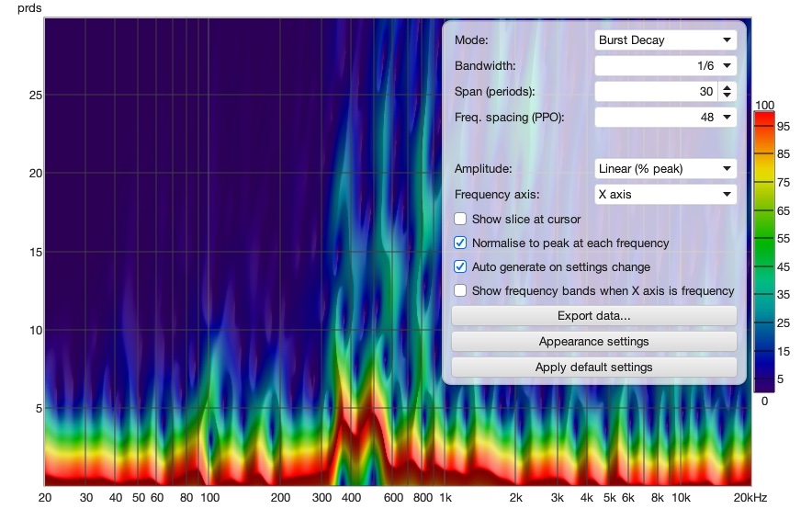Uncheck Normalise to peak at each frequency

click(460, 243)
